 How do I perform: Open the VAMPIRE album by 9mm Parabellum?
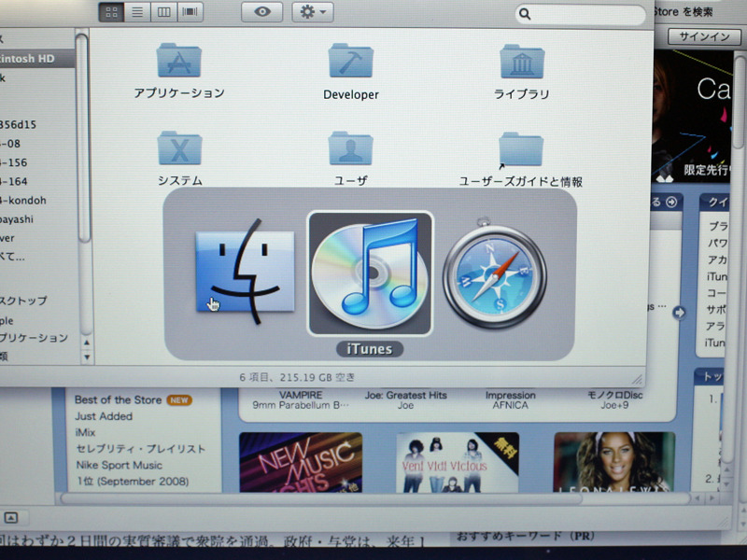click(301, 400)
